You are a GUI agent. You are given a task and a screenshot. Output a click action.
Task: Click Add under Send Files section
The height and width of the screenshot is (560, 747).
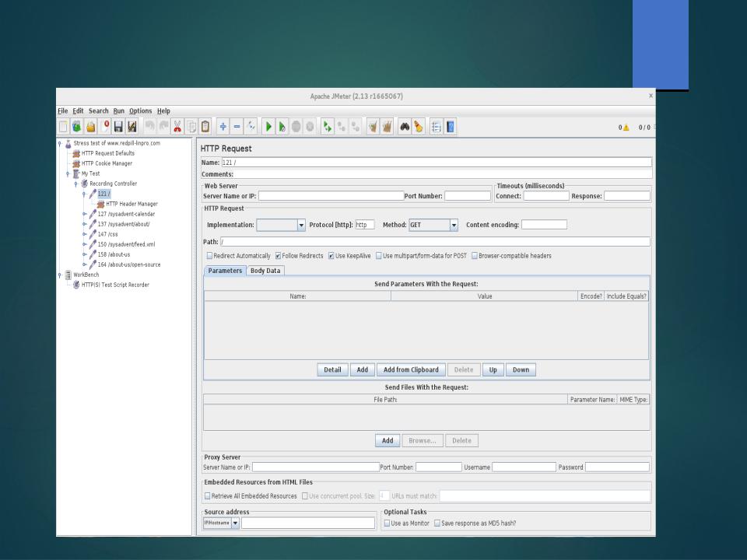coord(388,441)
